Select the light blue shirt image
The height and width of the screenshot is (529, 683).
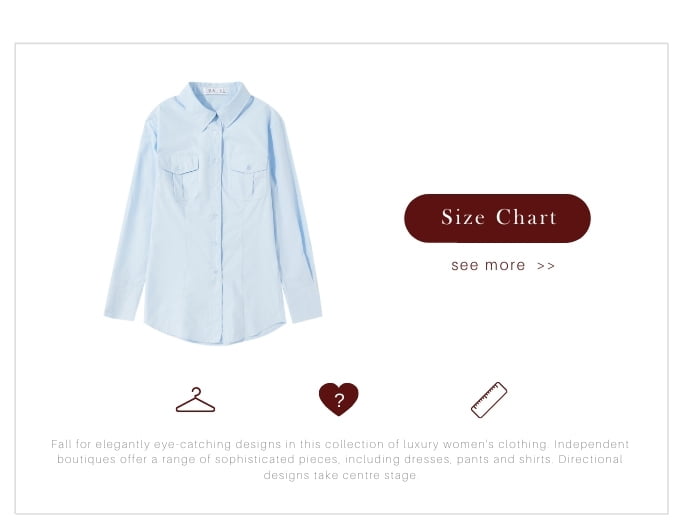pos(213,213)
